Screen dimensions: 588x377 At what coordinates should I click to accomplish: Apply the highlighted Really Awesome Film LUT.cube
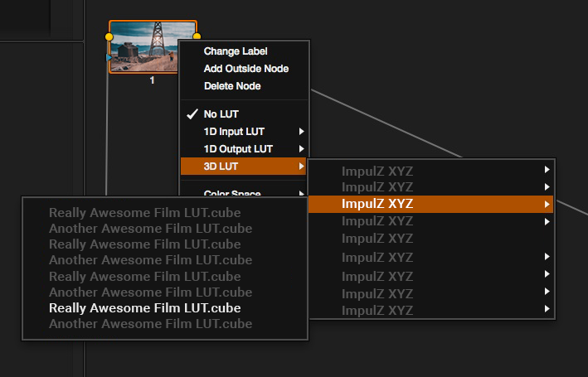(145, 308)
